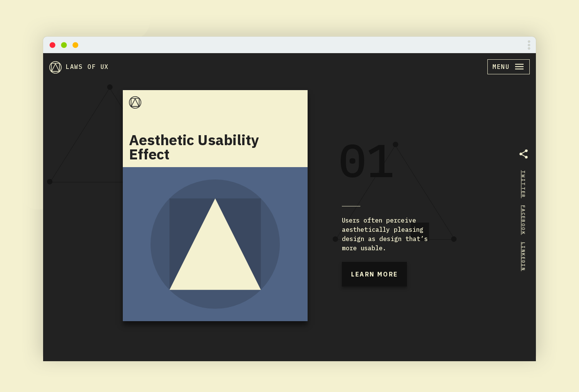Click the browser's vertical three-dot menu icon

(x=529, y=45)
